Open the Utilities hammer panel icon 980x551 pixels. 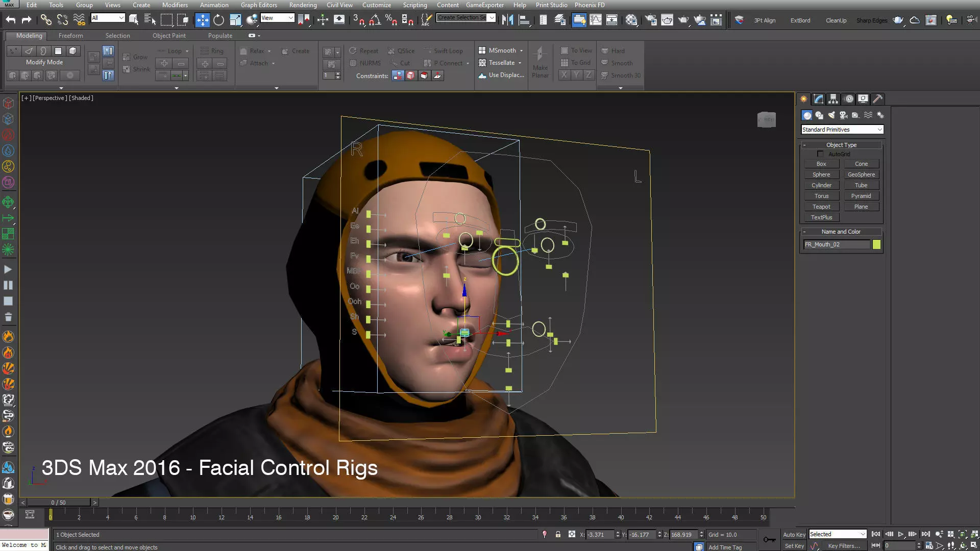point(877,99)
